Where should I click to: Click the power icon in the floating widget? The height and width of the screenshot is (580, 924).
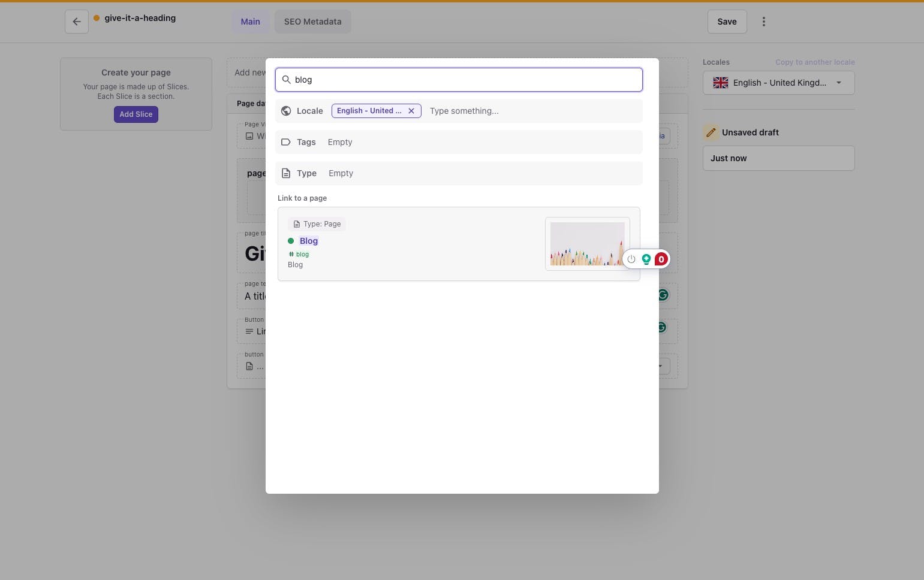pos(631,259)
